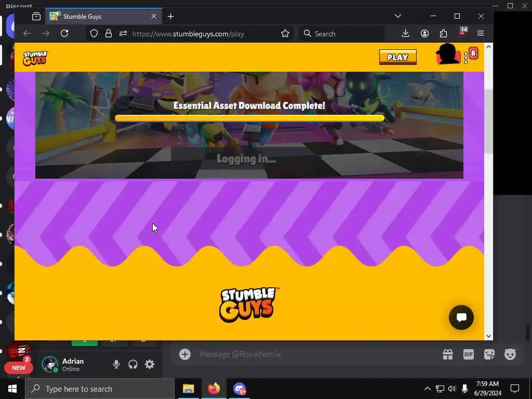Open the Discord sticker picker

click(489, 354)
